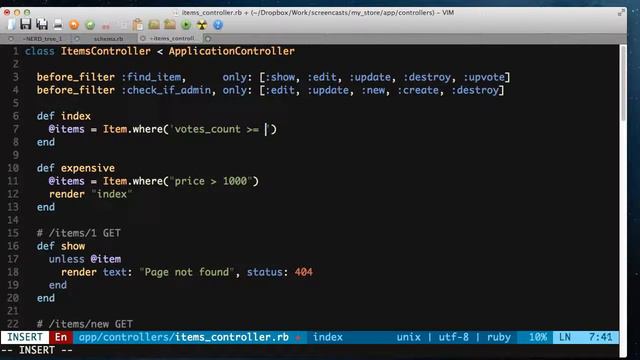This screenshot has height=360, width=640.
Task: Click 'ruby' filetype in status bar
Action: (x=499, y=338)
